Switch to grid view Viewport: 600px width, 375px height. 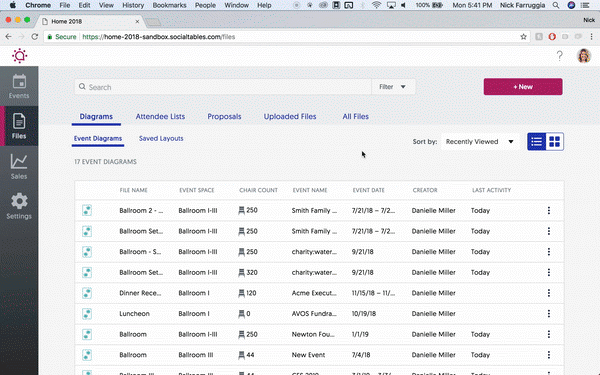click(x=554, y=142)
